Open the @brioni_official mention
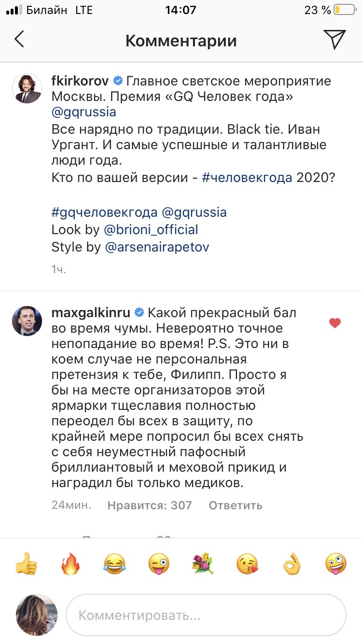This screenshot has height=644, width=362. (151, 229)
